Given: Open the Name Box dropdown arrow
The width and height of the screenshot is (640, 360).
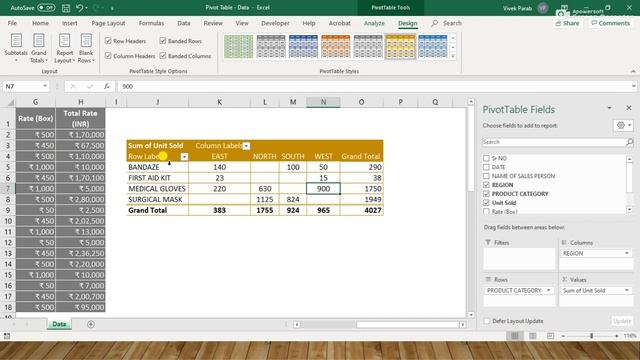Looking at the screenshot, I should pos(45,86).
